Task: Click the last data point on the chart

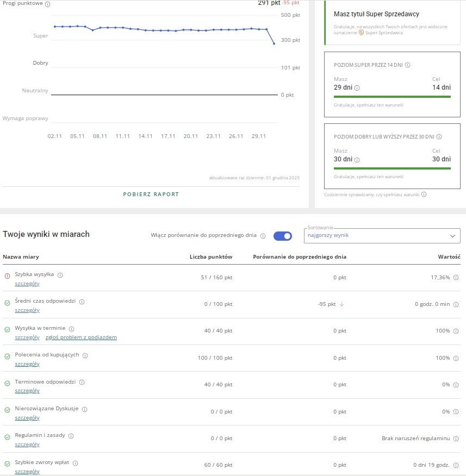Action: pyautogui.click(x=274, y=42)
